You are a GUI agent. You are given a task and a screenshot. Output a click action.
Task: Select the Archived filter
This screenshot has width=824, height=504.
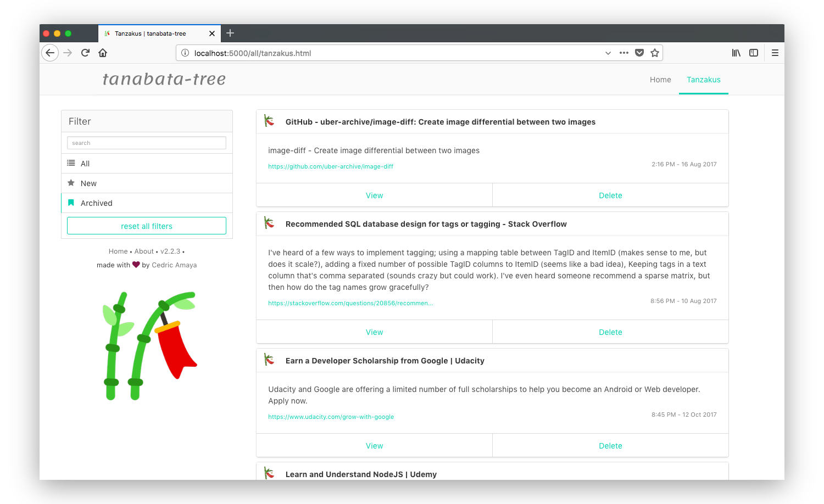[x=147, y=203]
